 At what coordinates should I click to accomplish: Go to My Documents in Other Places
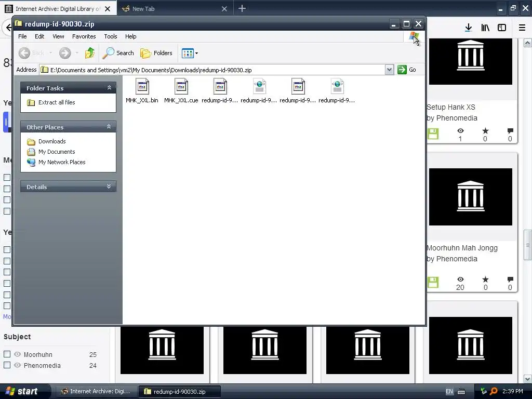click(x=57, y=152)
